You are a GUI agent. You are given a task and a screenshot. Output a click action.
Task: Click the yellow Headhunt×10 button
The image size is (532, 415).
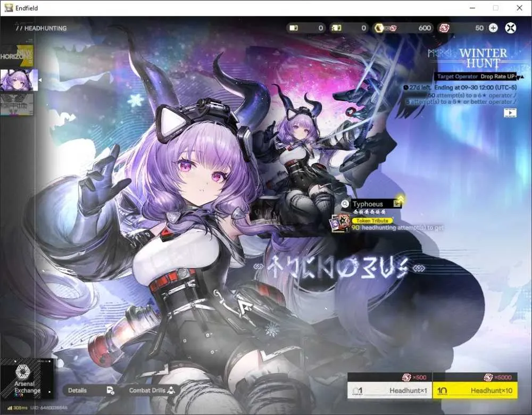point(475,390)
